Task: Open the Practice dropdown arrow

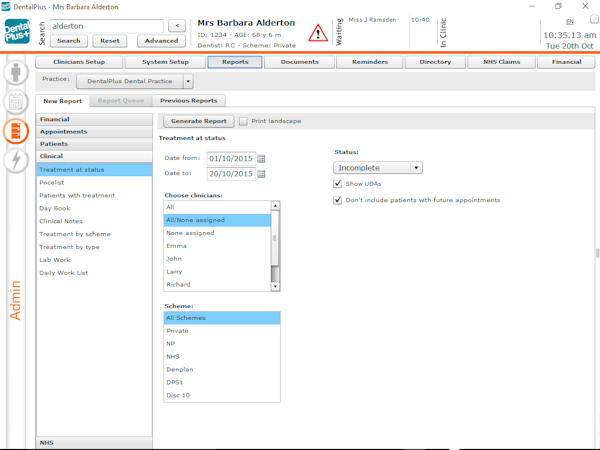Action: (x=188, y=81)
